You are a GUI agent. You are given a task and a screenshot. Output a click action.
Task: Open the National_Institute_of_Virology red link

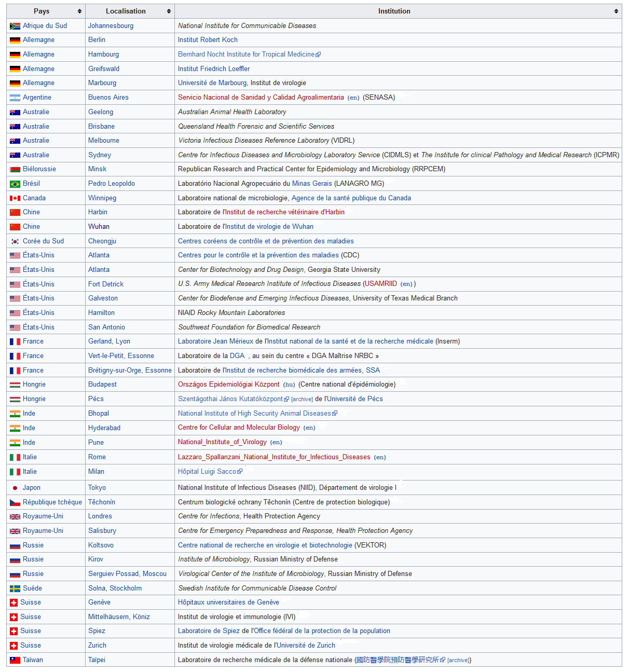[222, 442]
